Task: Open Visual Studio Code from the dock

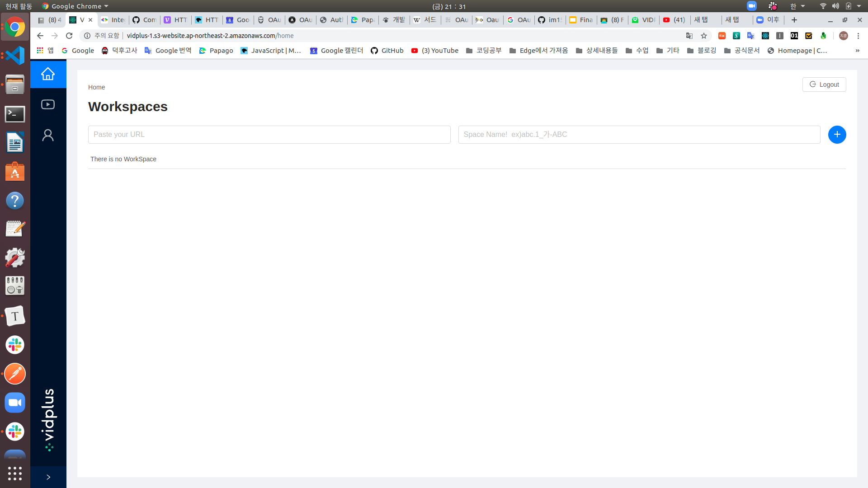Action: point(15,56)
